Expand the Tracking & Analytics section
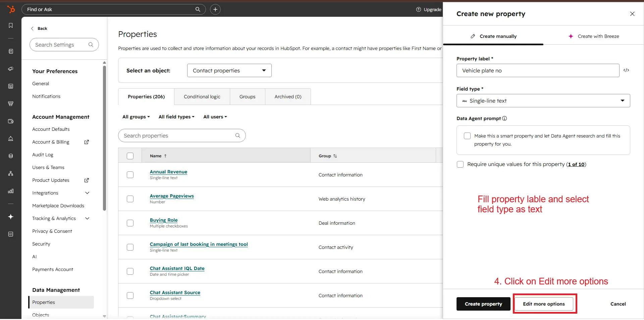This screenshot has height=320, width=644. coord(87,218)
